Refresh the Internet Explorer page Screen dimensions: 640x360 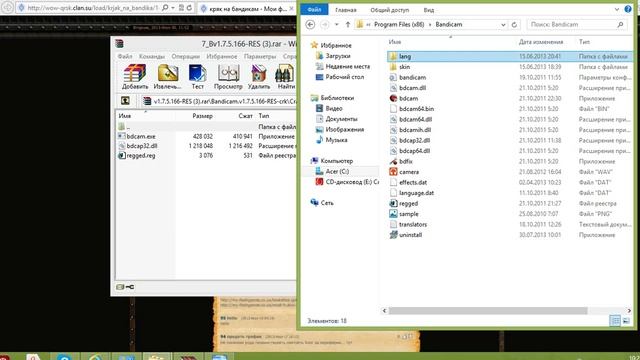point(189,8)
